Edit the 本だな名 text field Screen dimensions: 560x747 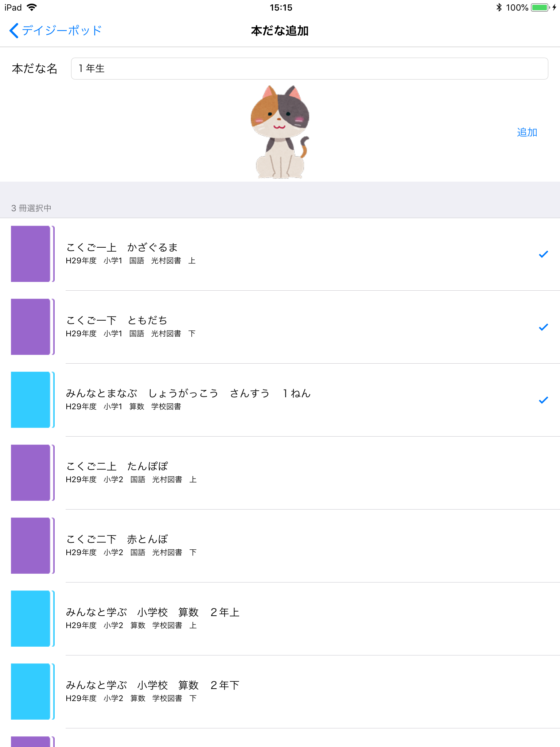(x=309, y=69)
